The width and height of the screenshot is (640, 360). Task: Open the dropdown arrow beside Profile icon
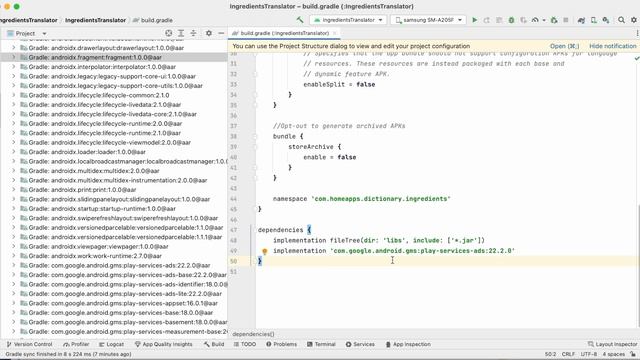[x=544, y=20]
